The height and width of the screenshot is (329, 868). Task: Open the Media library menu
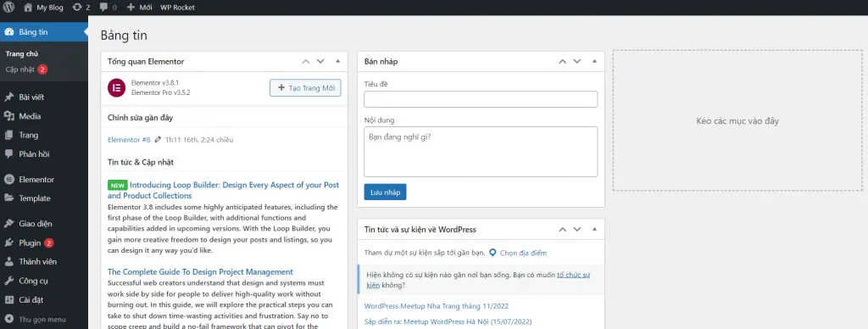44,116
